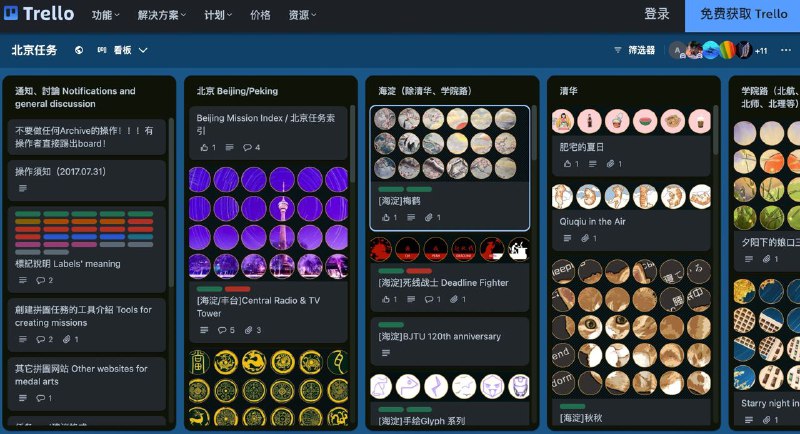This screenshot has height=434, width=800.
Task: Click the filter lines icon
Action: pos(618,50)
